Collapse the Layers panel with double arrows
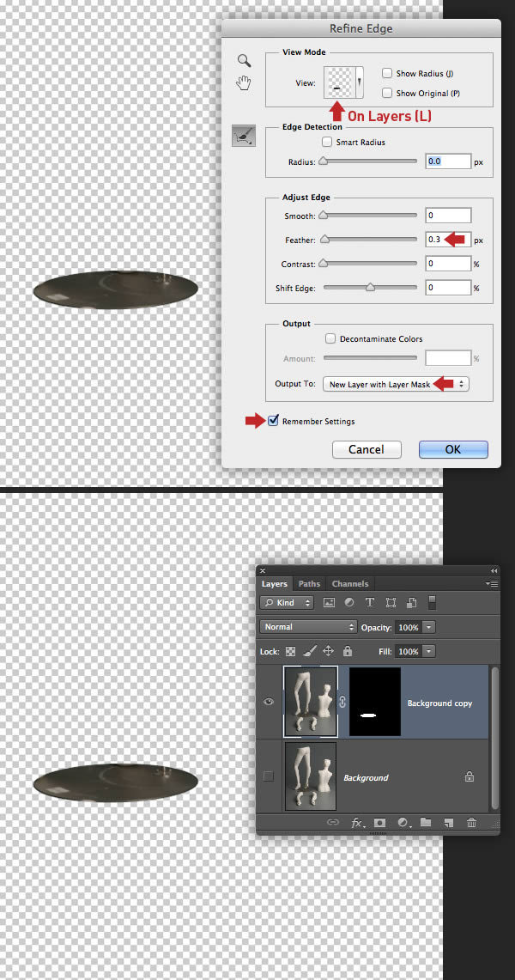 pyautogui.click(x=494, y=570)
